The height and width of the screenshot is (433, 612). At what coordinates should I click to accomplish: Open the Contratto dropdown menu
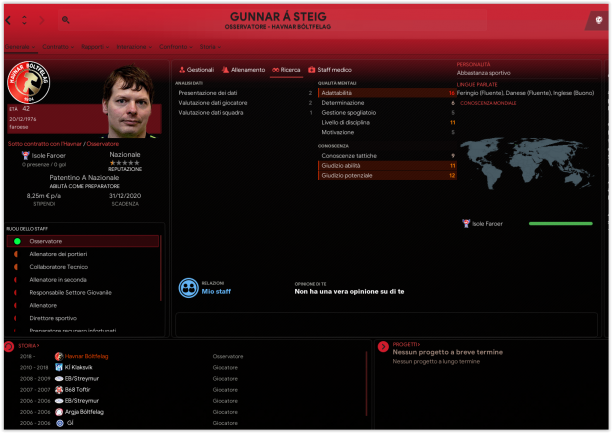(58, 47)
